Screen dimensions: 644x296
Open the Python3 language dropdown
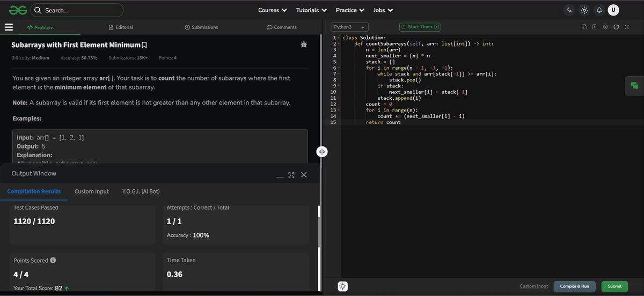(x=349, y=27)
